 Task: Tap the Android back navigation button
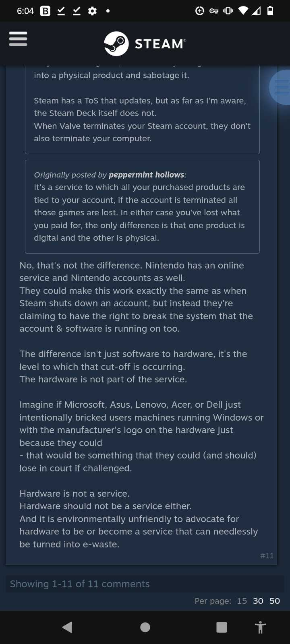[68, 627]
